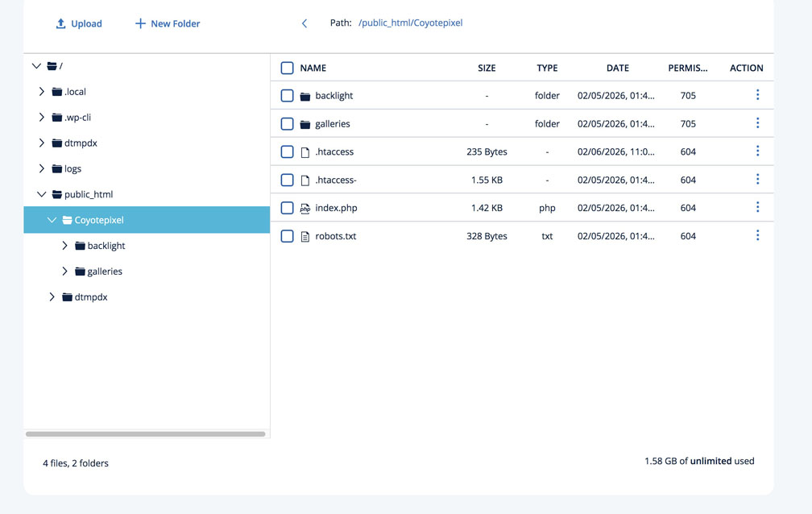Open three-dot menu for robots.txt

click(757, 236)
